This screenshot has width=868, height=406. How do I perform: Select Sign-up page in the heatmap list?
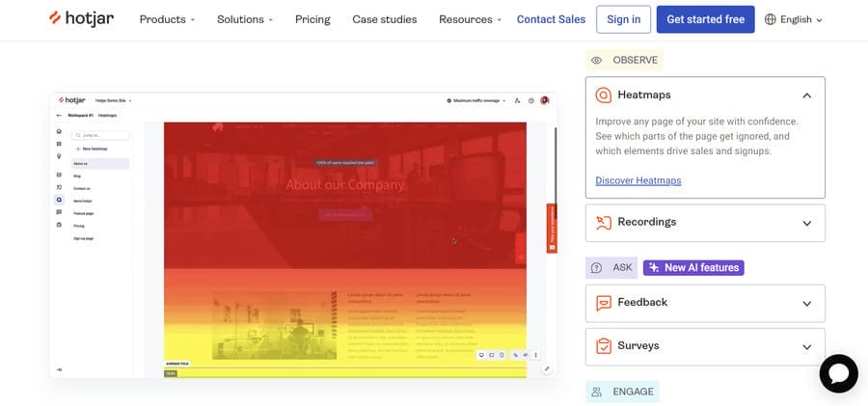tap(84, 238)
